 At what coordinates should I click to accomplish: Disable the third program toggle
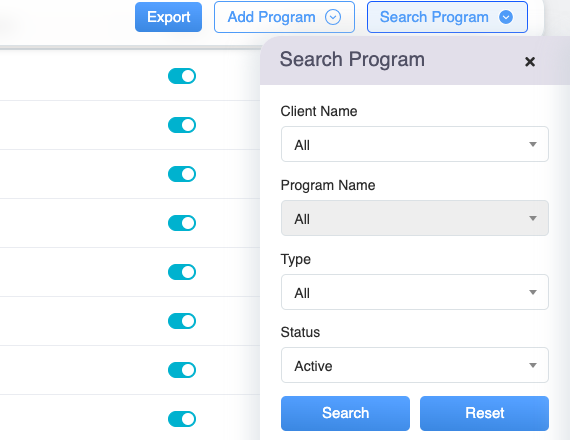point(182,174)
